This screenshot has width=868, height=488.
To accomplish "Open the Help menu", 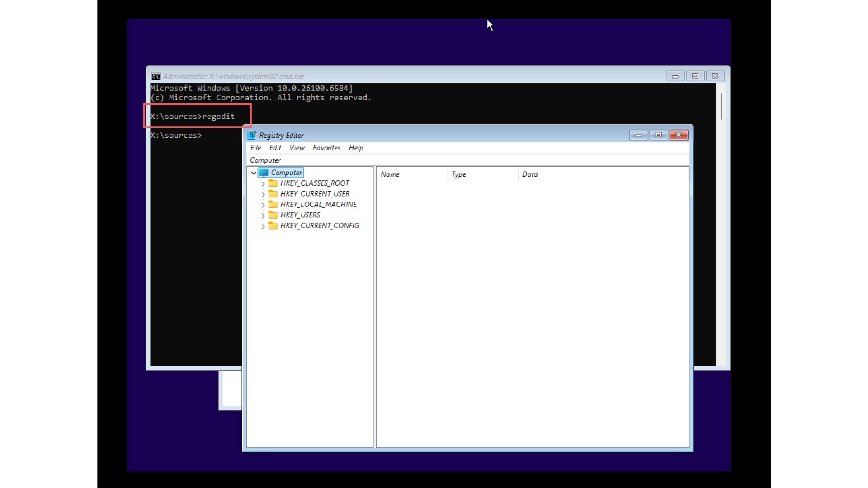I will pos(356,148).
